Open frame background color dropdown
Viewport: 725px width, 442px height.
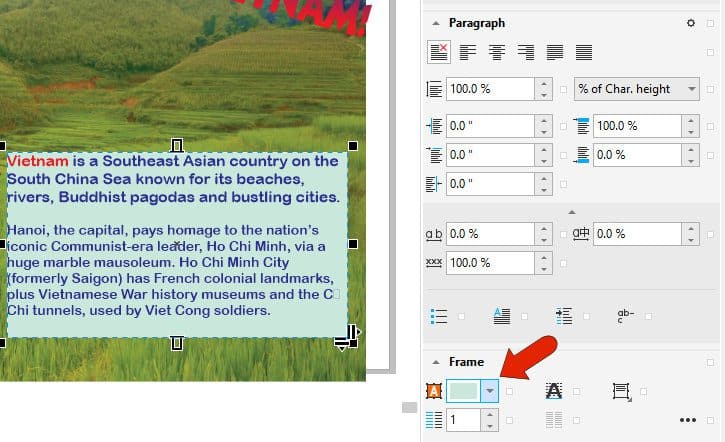click(489, 392)
